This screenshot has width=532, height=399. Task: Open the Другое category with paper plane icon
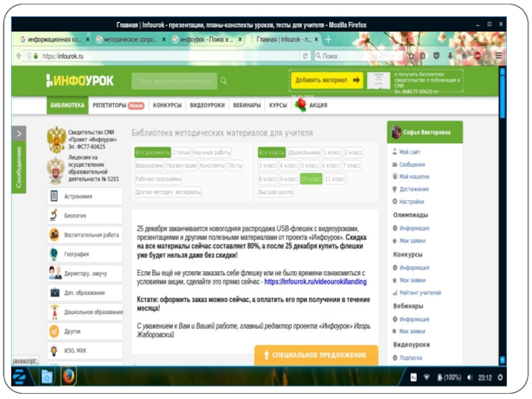(x=85, y=331)
